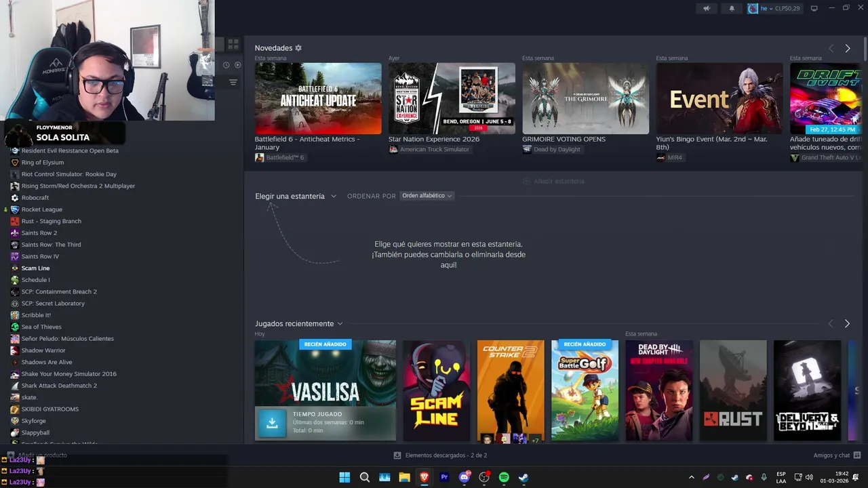The height and width of the screenshot is (488, 868).
Task: Open 'Amigos y chat' panel
Action: (837, 455)
